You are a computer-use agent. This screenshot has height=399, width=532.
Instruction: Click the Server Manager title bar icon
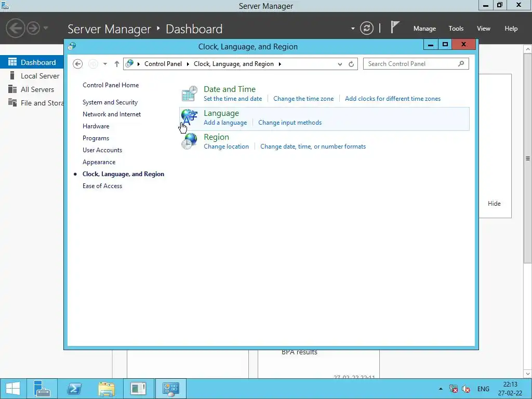tap(5, 5)
